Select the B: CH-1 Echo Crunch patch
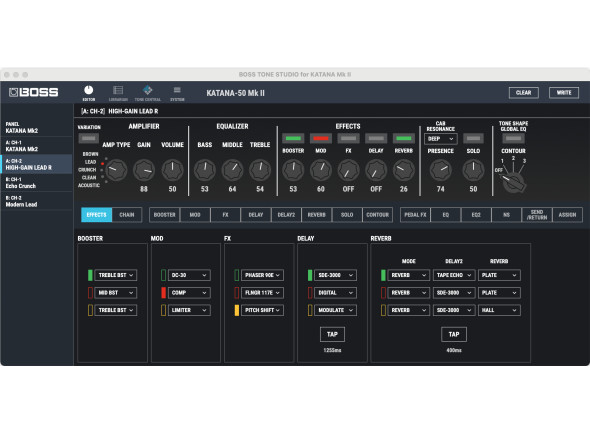 (x=36, y=183)
